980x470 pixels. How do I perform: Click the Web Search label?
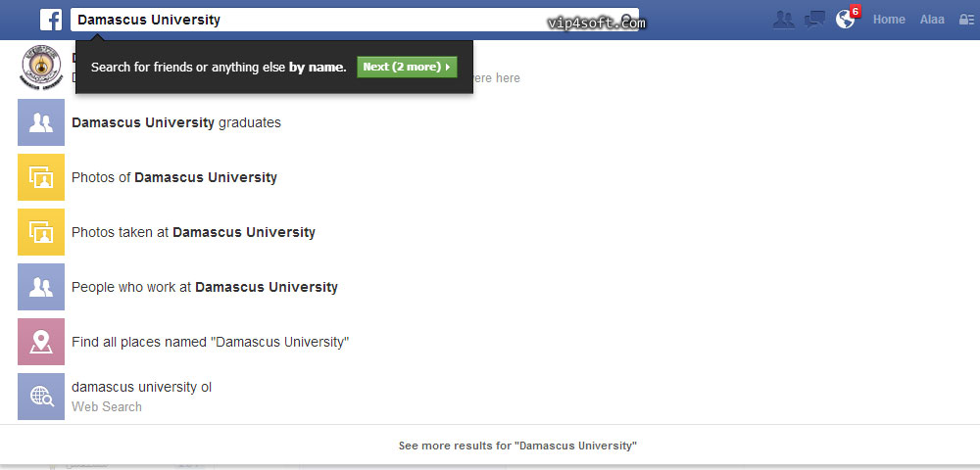107,407
